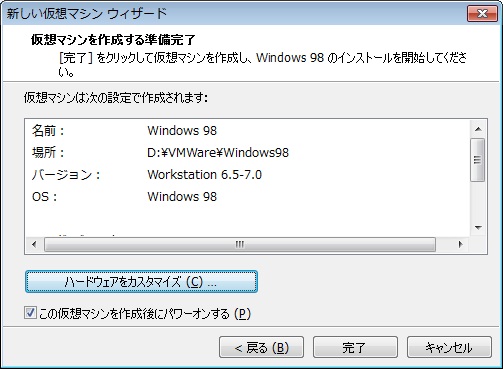This screenshot has height=369, width=503.
Task: Click the Windows 98 value beside 名前
Action: point(182,130)
